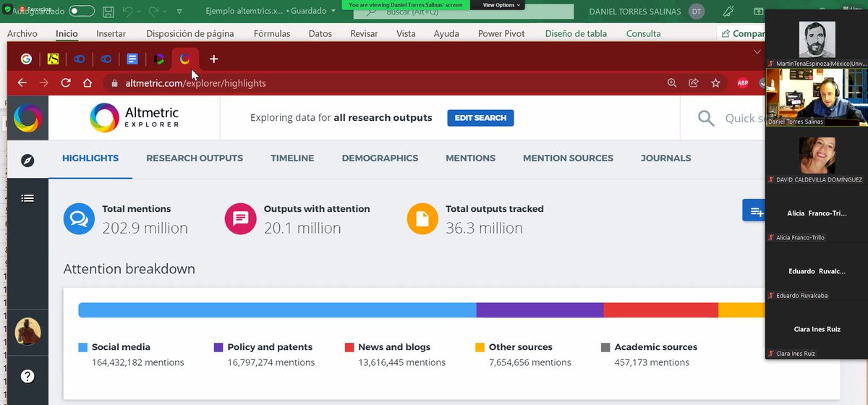The height and width of the screenshot is (405, 868).
Task: Open the Excel quick access toolbar dropdown
Action: [181, 12]
